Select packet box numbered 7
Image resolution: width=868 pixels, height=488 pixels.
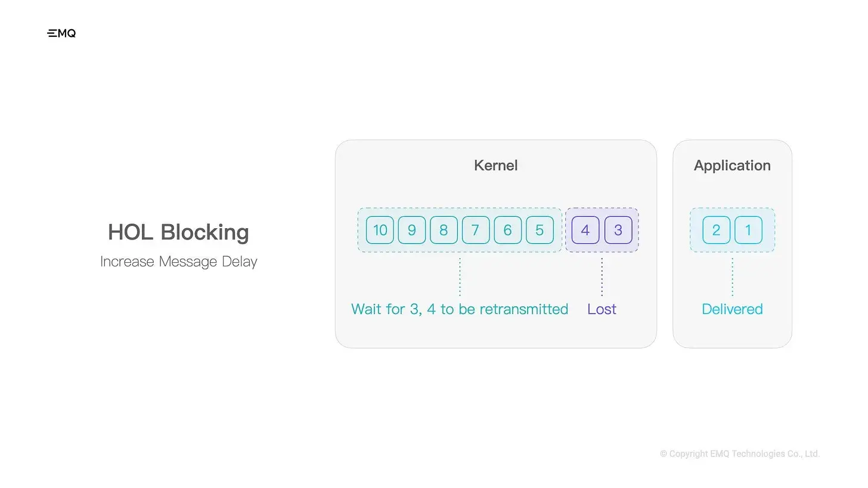coord(476,230)
